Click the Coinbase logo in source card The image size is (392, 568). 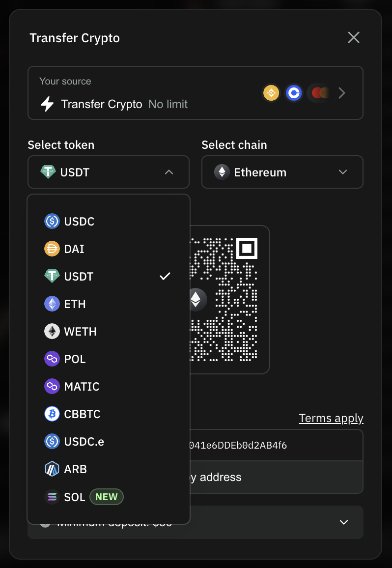pyautogui.click(x=293, y=93)
